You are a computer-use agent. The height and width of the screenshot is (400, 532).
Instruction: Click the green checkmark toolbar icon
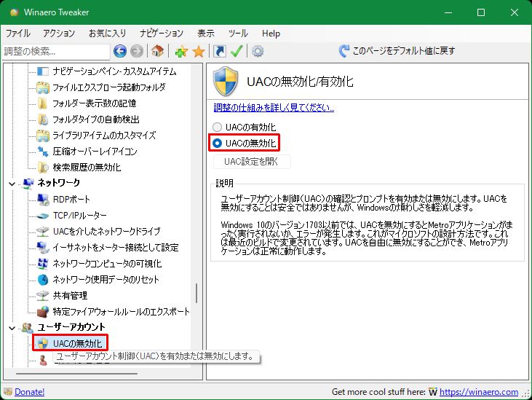coord(237,51)
